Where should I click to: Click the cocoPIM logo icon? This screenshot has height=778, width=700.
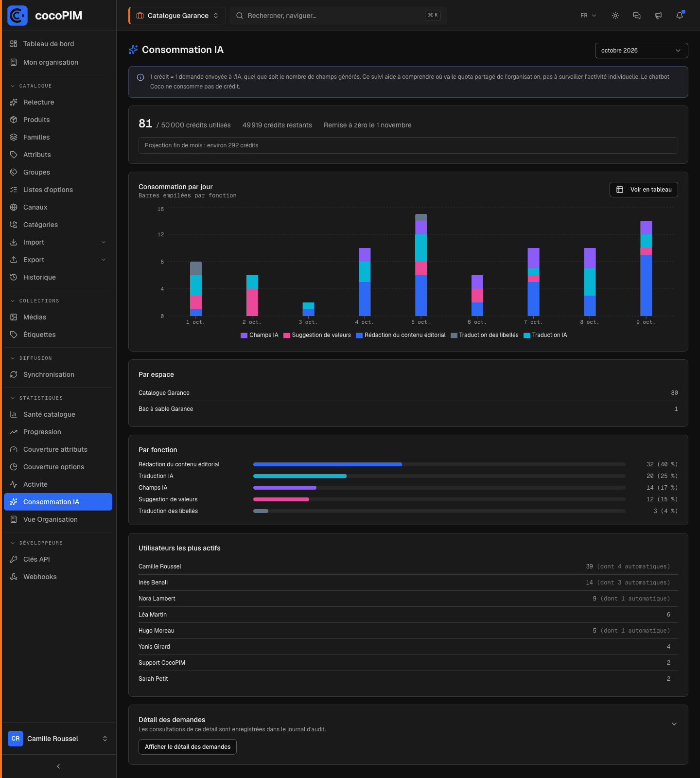(17, 16)
